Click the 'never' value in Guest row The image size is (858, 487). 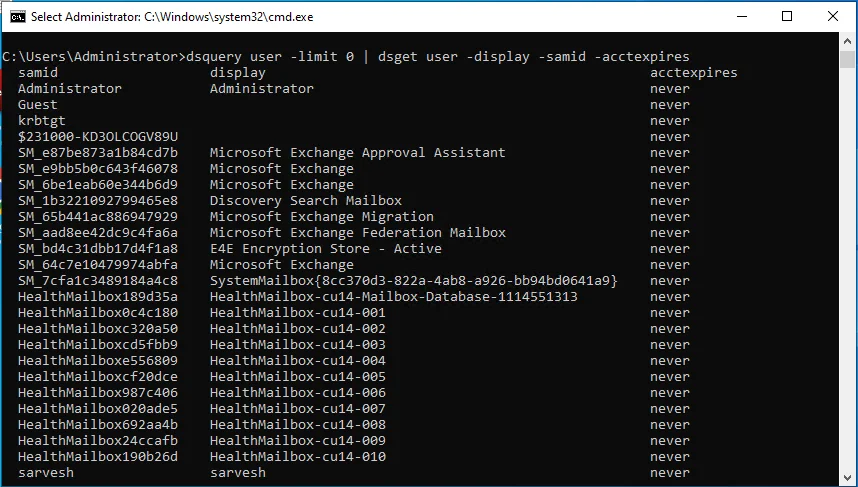pos(670,105)
